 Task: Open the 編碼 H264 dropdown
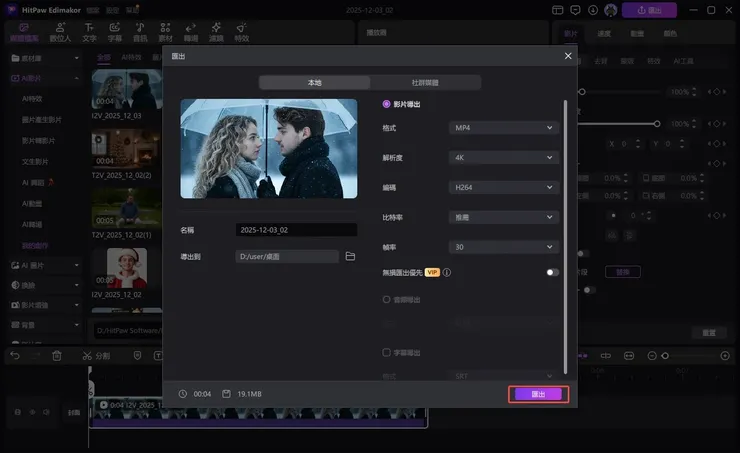[504, 187]
